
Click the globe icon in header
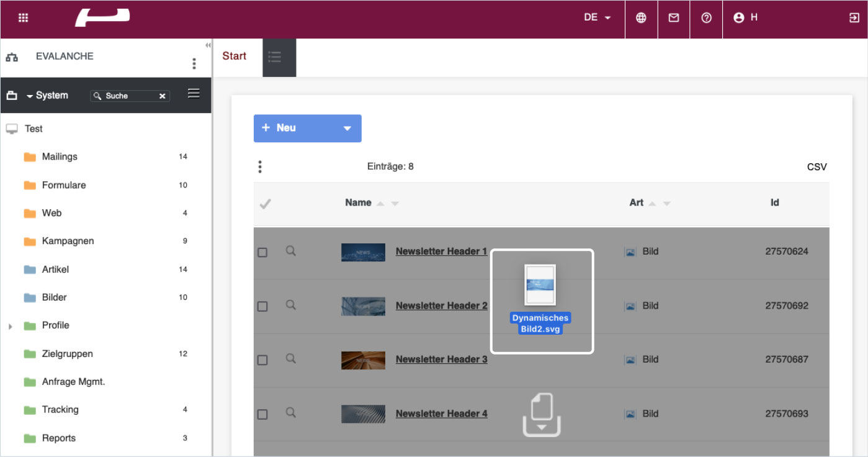click(641, 18)
